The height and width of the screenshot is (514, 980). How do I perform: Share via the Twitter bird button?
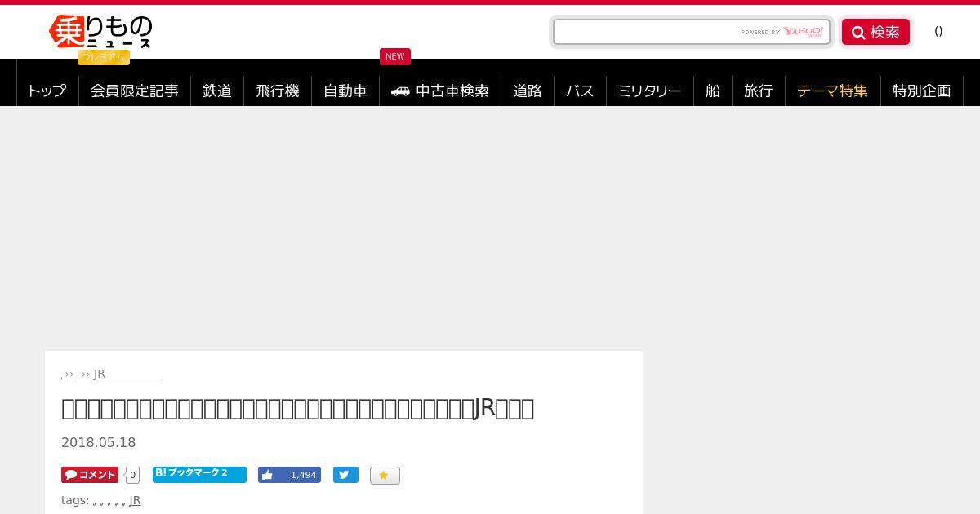[345, 475]
